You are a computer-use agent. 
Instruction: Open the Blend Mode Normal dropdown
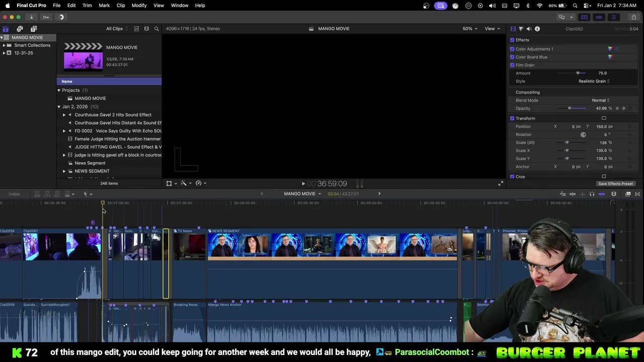point(600,100)
